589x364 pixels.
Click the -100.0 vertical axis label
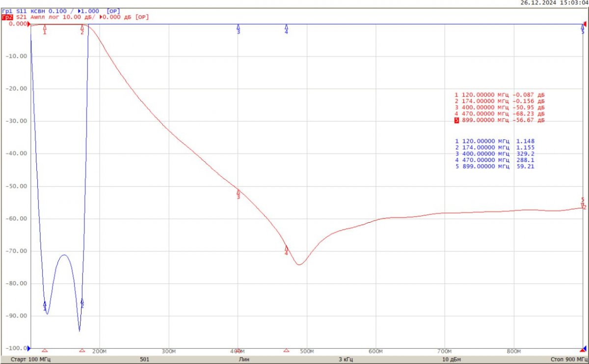point(17,348)
